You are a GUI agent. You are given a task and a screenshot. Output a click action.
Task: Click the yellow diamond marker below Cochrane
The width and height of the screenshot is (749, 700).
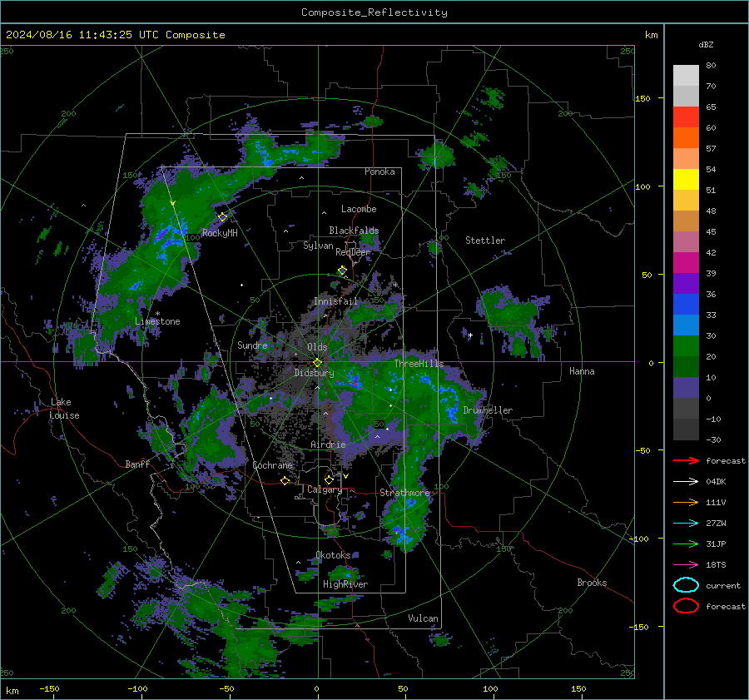click(285, 481)
